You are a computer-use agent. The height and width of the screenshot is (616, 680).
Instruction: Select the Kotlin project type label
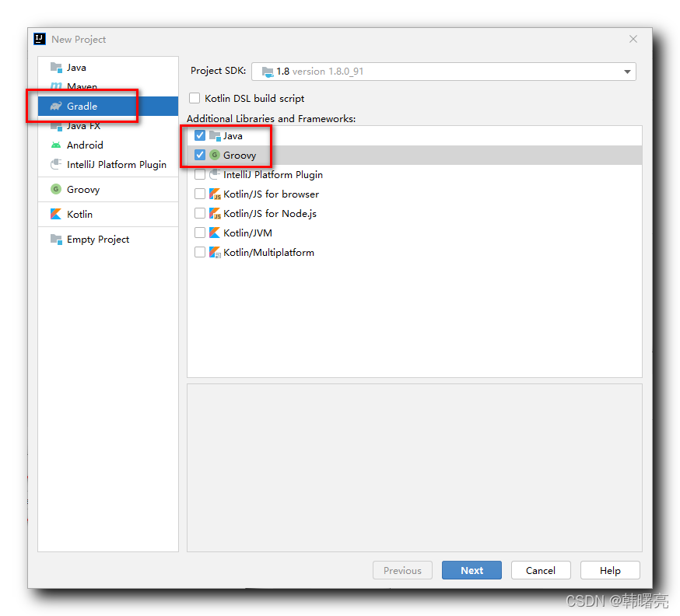coord(80,214)
